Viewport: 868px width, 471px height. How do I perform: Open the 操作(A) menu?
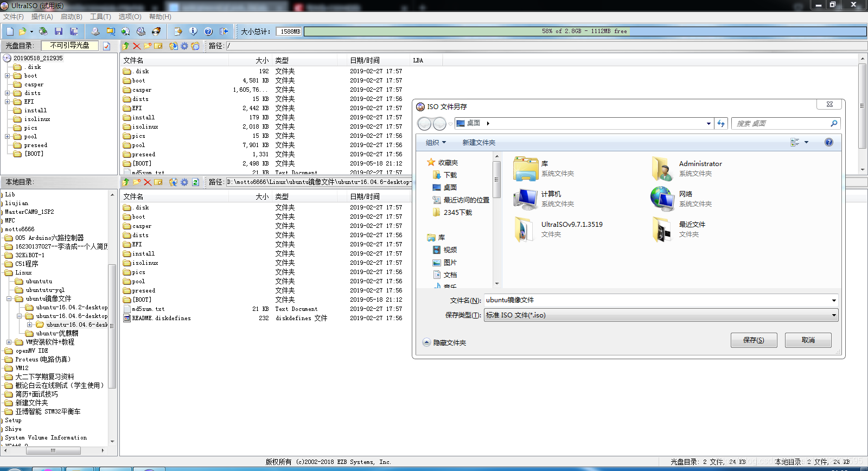42,17
